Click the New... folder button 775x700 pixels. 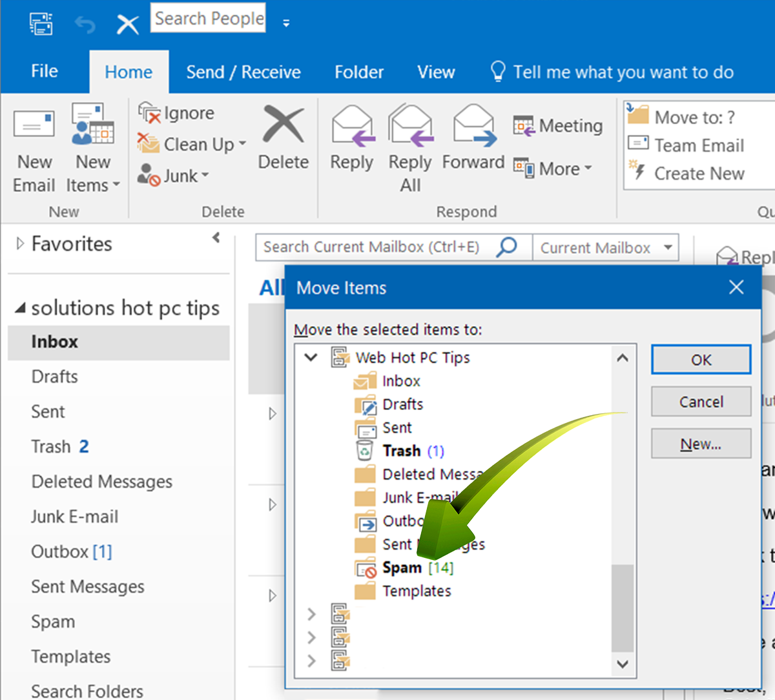pos(701,444)
